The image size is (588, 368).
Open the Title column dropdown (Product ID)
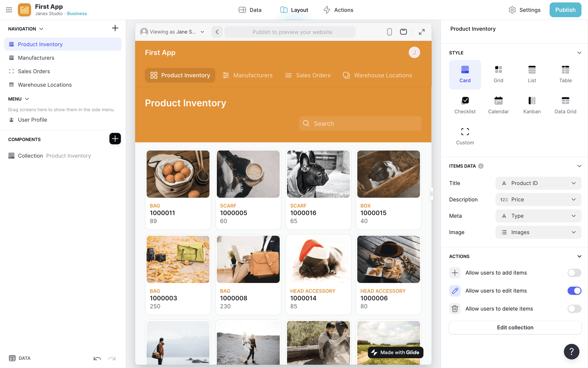click(538, 183)
